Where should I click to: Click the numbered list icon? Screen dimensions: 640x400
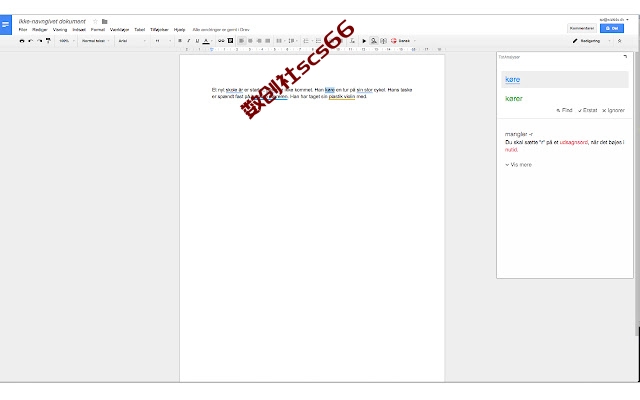click(307, 41)
